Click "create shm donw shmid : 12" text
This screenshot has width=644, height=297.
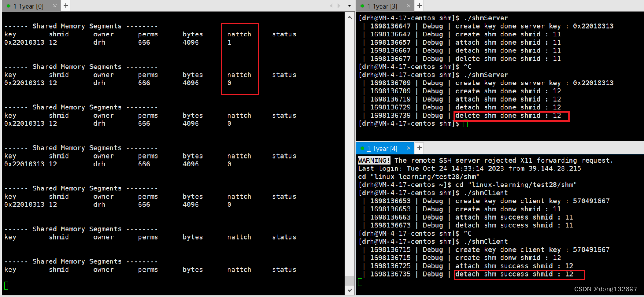[x=508, y=258]
